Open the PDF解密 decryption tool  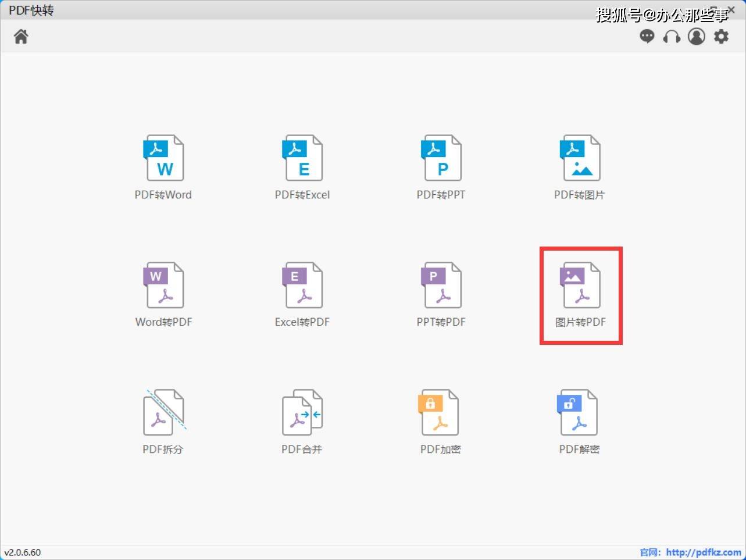[x=579, y=423]
